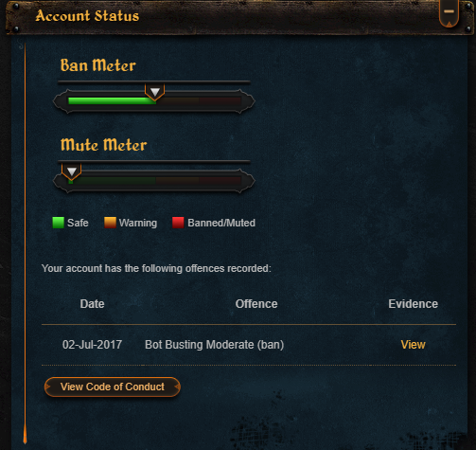Select the 02-Jul-2017 offence date

[x=92, y=345]
